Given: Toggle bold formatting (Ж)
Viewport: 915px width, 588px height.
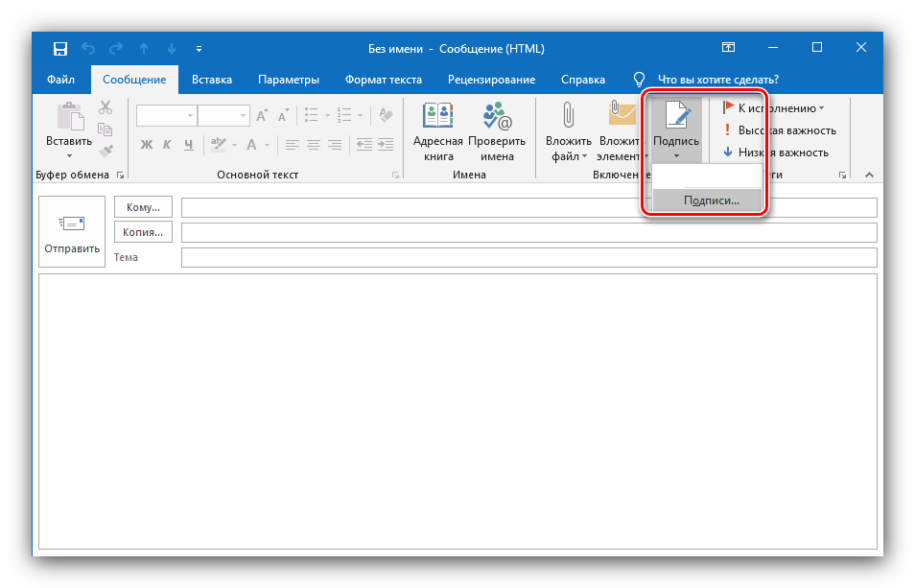Looking at the screenshot, I should click(147, 146).
